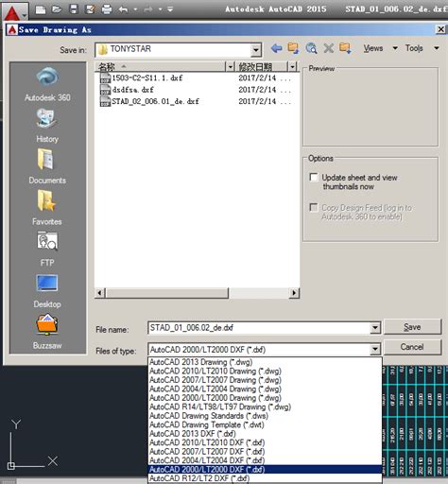448x484 pixels.
Task: Click the 名称 column header
Action: tap(161, 66)
